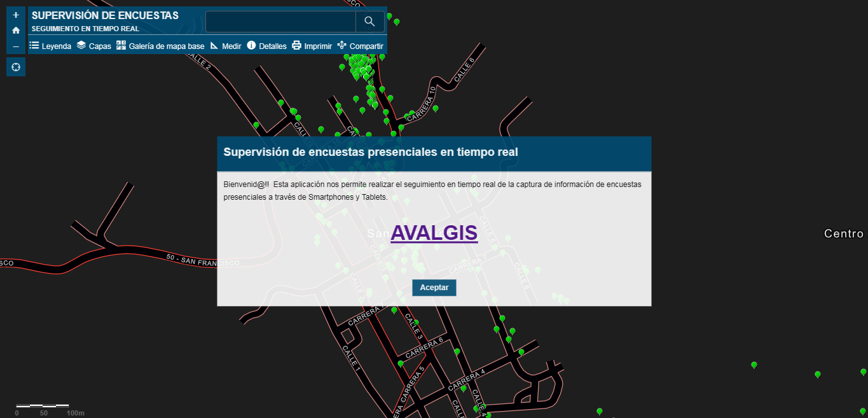Zoom out with the minus button
This screenshot has width=868, height=418.
(16, 46)
